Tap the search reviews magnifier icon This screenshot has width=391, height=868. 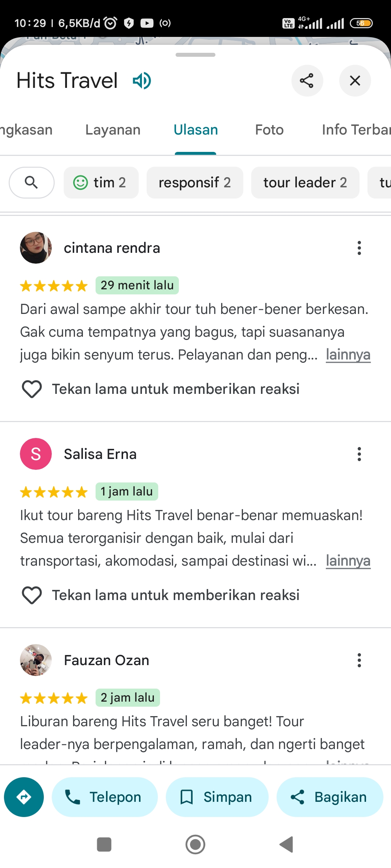[x=31, y=183]
